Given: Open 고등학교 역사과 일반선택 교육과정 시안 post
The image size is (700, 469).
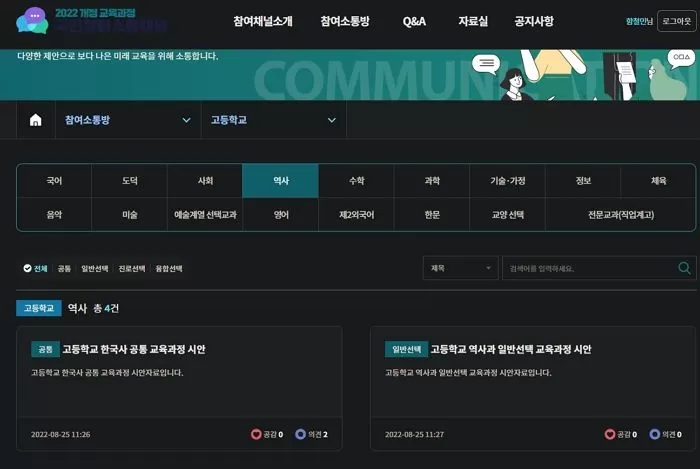Looking at the screenshot, I should (511, 349).
